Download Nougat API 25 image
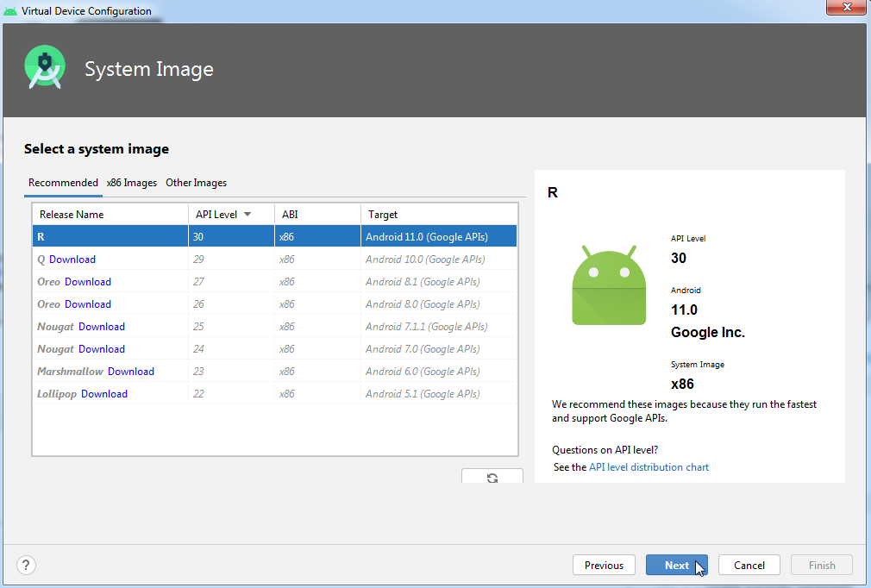 click(102, 327)
